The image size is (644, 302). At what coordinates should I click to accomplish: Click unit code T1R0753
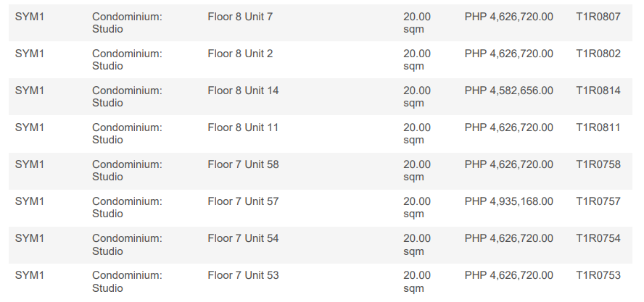point(598,275)
